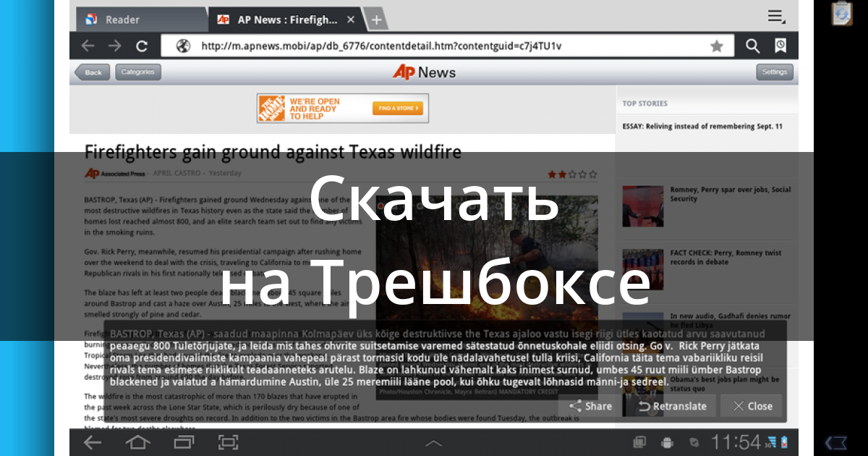Expand mini apps tray with up chevron

tap(433, 443)
